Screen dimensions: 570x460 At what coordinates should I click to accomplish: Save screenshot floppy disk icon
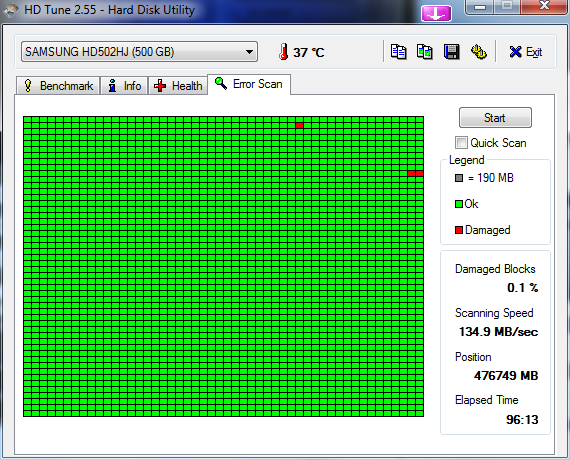pos(451,52)
